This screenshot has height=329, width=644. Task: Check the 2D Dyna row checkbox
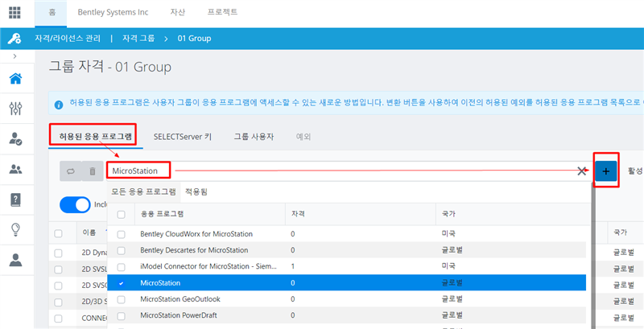(58, 253)
